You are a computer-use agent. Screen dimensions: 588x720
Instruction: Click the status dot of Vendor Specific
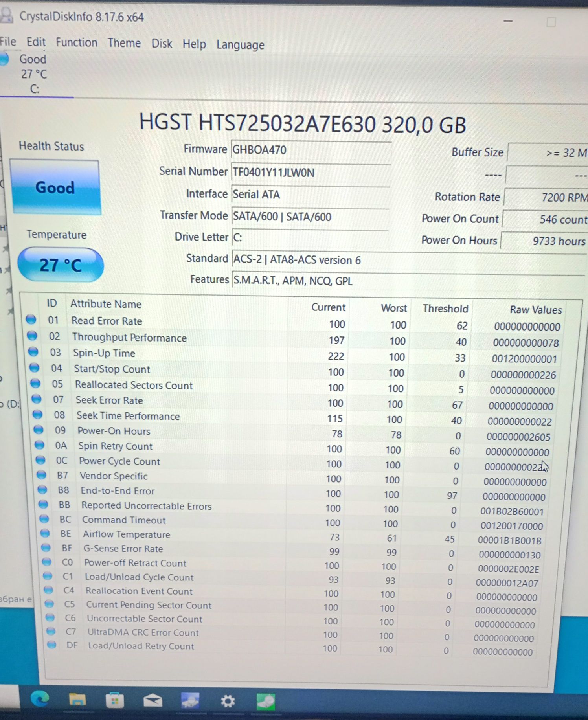point(41,474)
